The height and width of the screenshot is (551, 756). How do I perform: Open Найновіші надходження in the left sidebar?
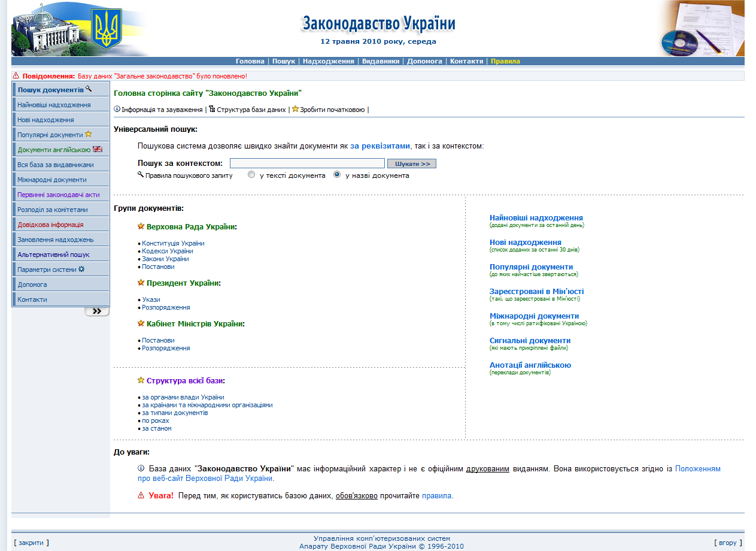61,105
